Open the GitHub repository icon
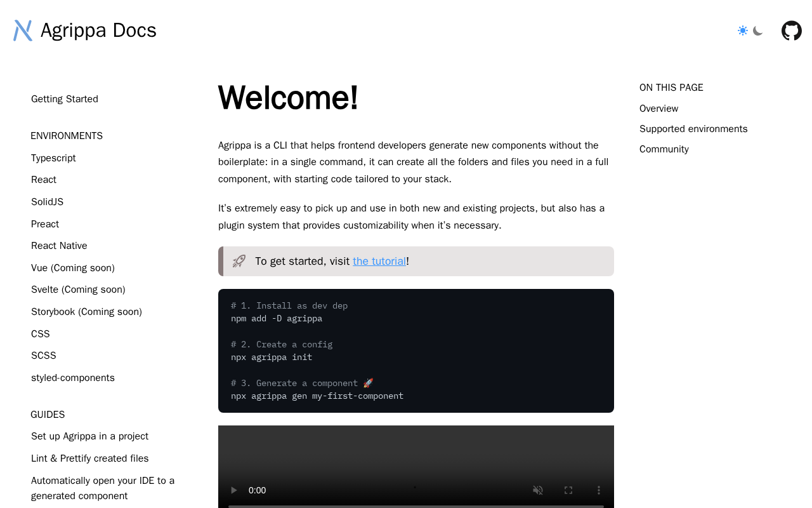Screen dimensions: 812x508 tap(792, 30)
